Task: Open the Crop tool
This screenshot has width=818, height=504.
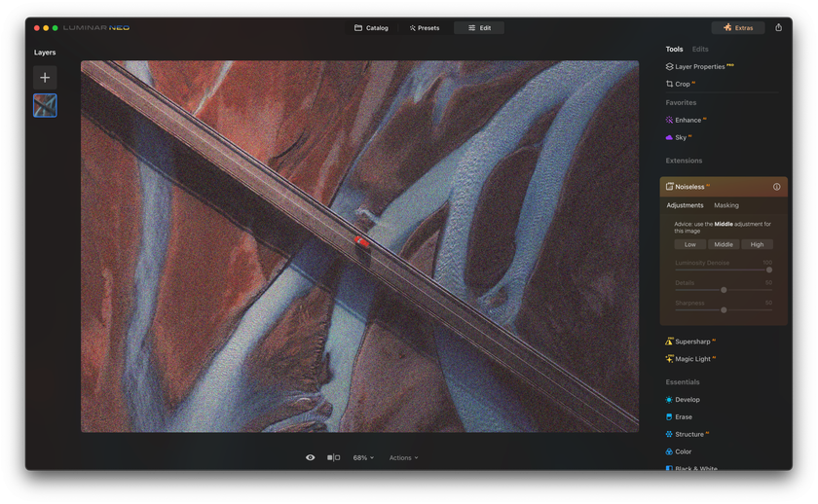Action: click(681, 84)
